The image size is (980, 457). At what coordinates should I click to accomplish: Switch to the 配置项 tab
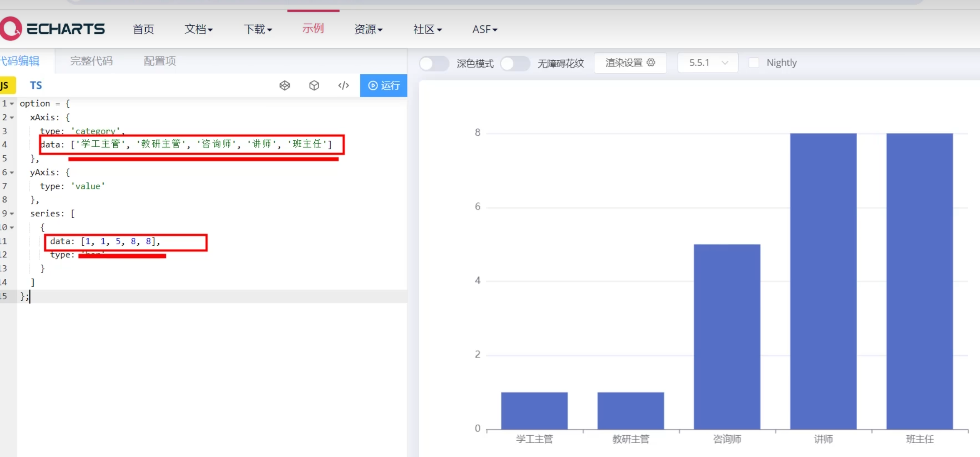[x=160, y=61]
